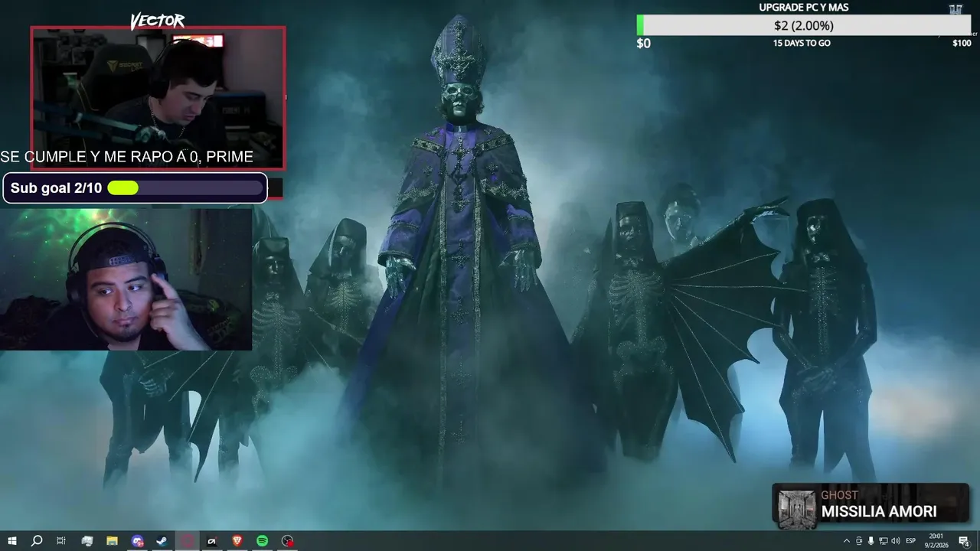Click the microphone tray icon
The height and width of the screenshot is (551, 980).
tap(871, 541)
